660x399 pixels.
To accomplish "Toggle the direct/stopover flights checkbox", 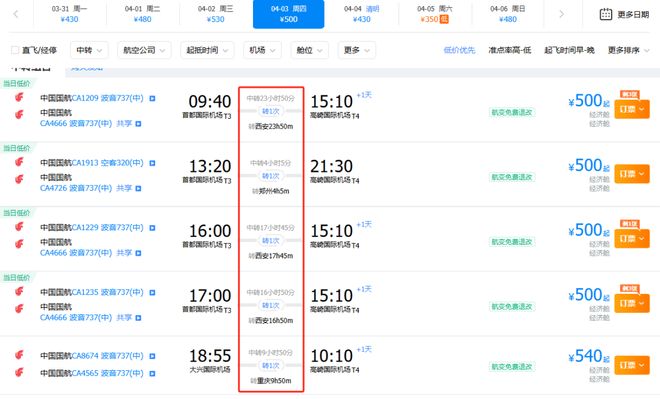I will (15, 51).
